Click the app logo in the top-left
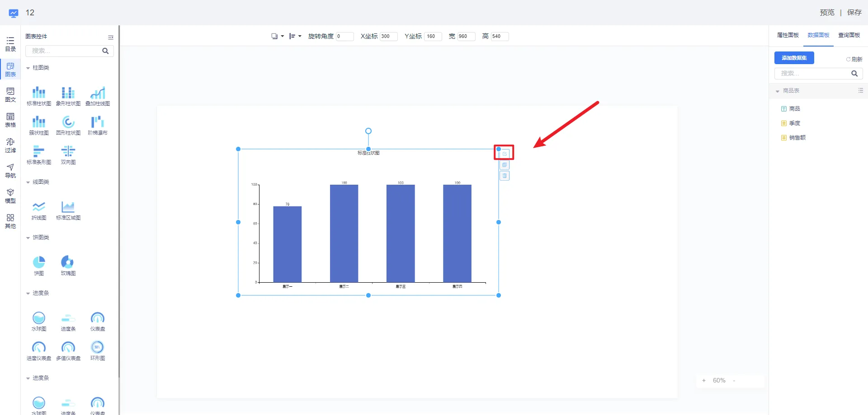 (x=14, y=13)
